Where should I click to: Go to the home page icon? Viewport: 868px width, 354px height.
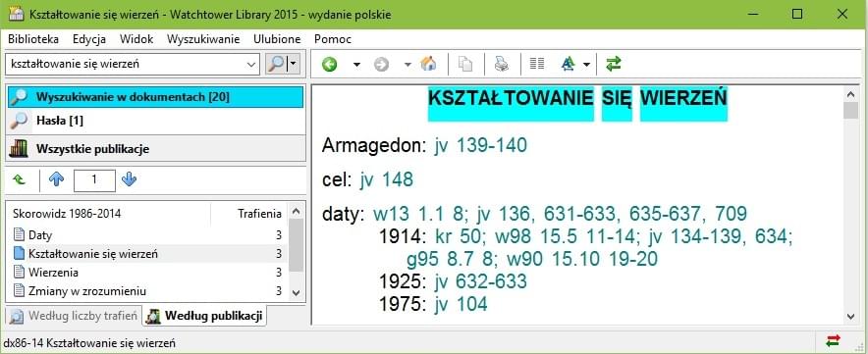pos(428,64)
